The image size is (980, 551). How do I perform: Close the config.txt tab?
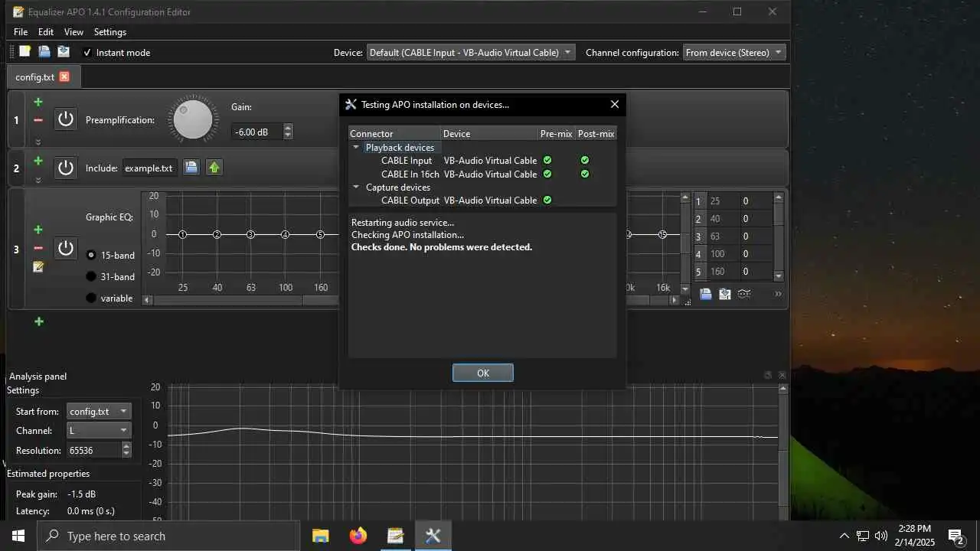pyautogui.click(x=64, y=77)
